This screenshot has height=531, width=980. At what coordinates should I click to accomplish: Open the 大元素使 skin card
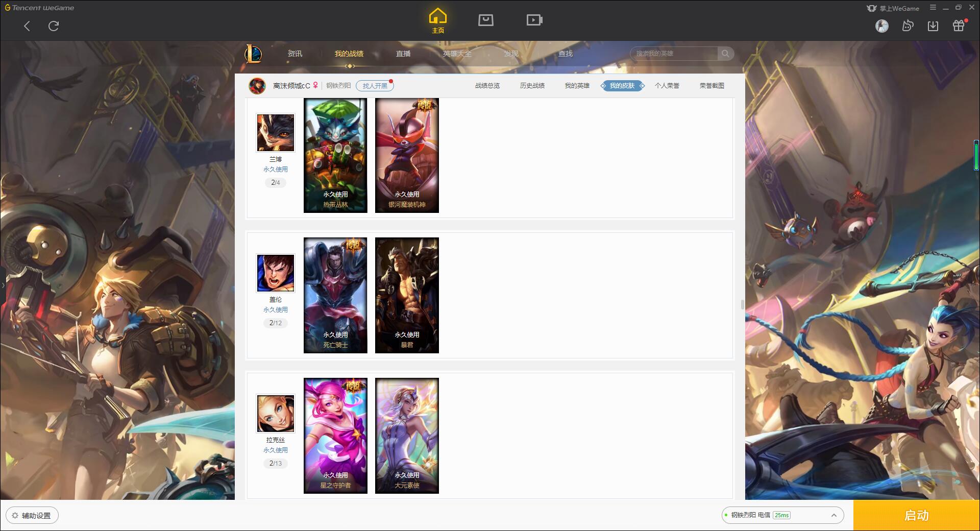(x=407, y=436)
